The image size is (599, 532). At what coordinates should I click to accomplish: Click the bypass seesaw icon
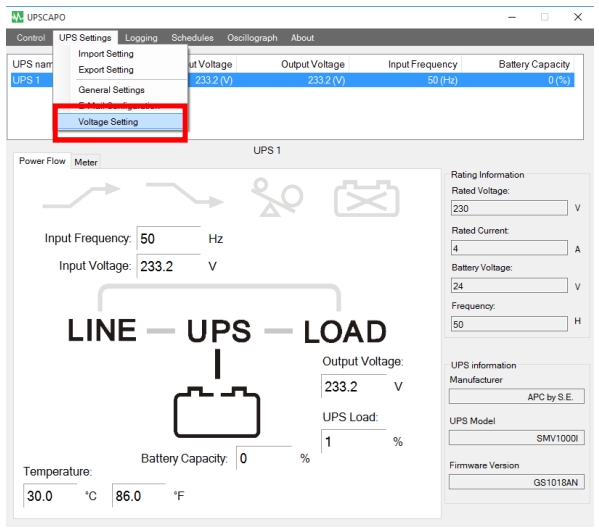pos(277,197)
